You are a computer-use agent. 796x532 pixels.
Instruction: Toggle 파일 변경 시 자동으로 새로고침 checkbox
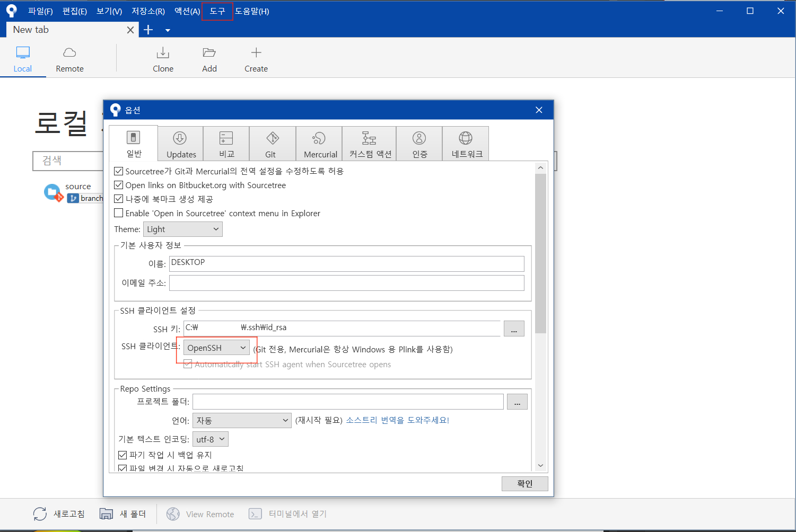[x=123, y=468]
